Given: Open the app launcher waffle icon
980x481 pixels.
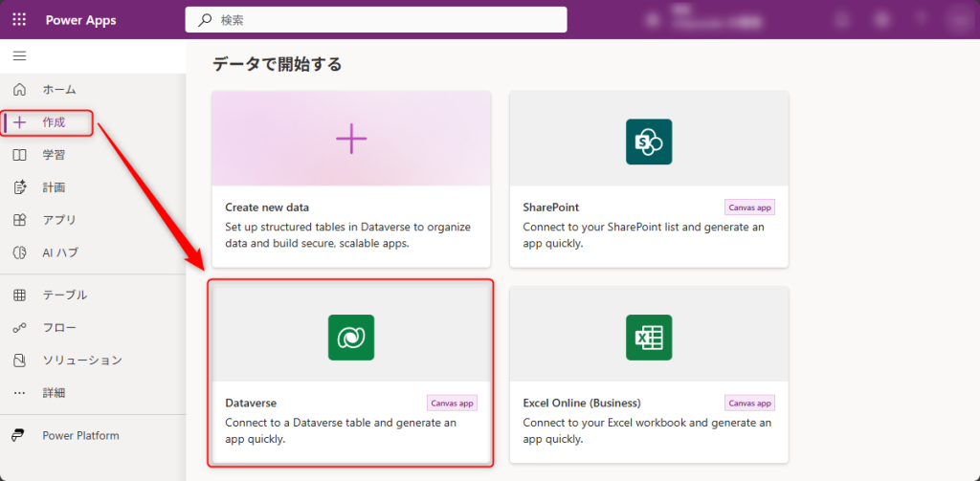Looking at the screenshot, I should (x=20, y=20).
